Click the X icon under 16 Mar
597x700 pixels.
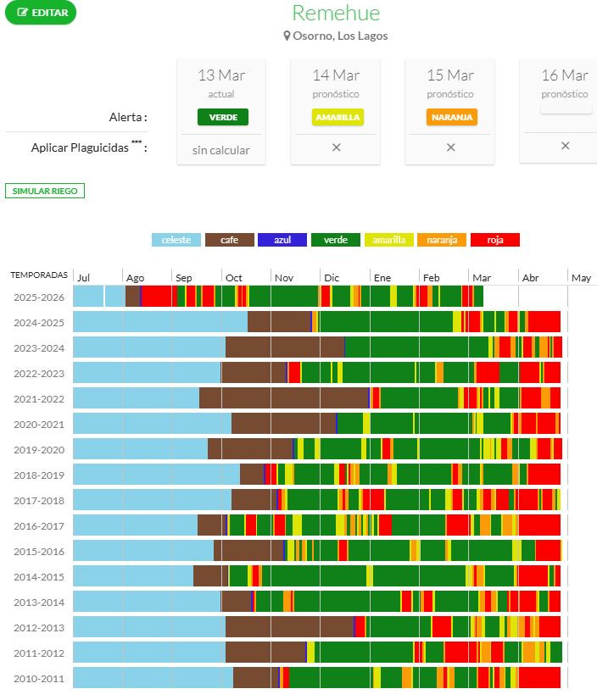(566, 146)
